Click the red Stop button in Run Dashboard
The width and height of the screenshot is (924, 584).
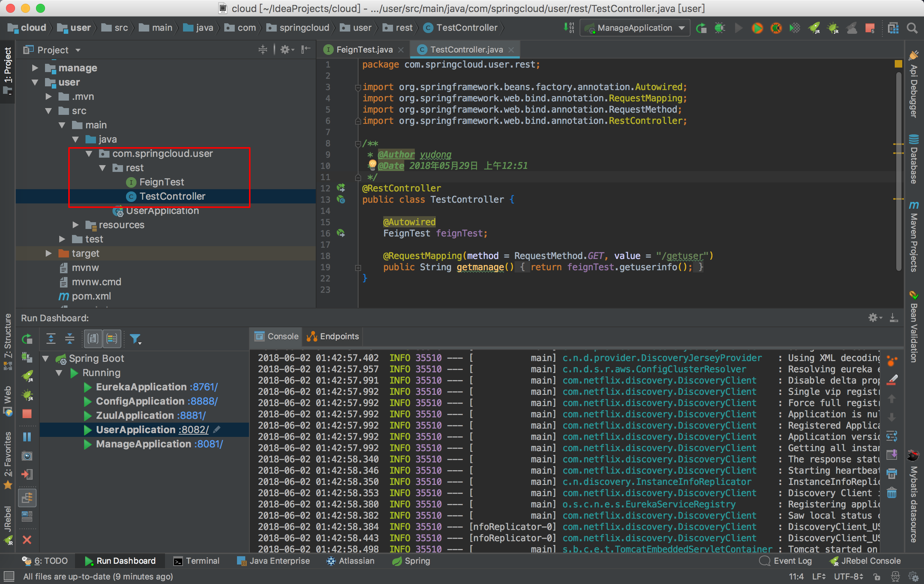tap(27, 414)
